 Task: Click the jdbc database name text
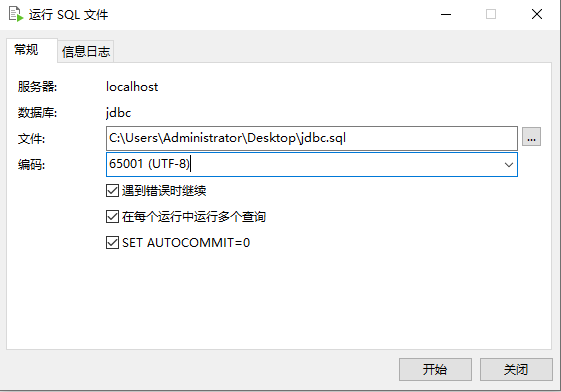pos(118,113)
